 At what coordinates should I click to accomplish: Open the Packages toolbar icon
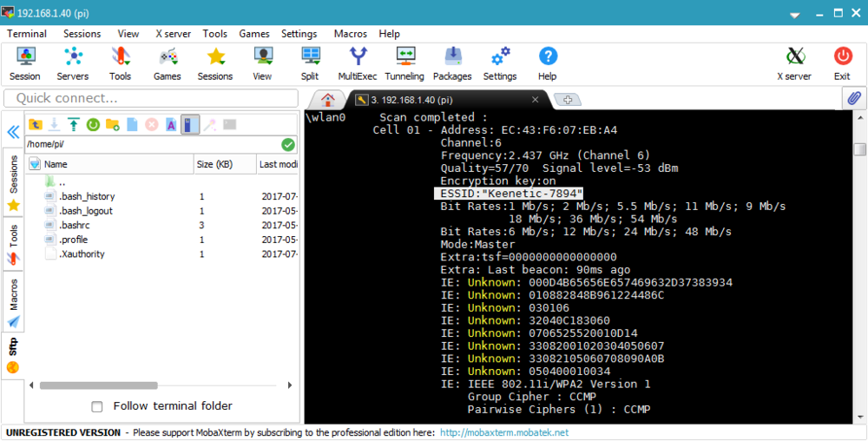pyautogui.click(x=452, y=63)
